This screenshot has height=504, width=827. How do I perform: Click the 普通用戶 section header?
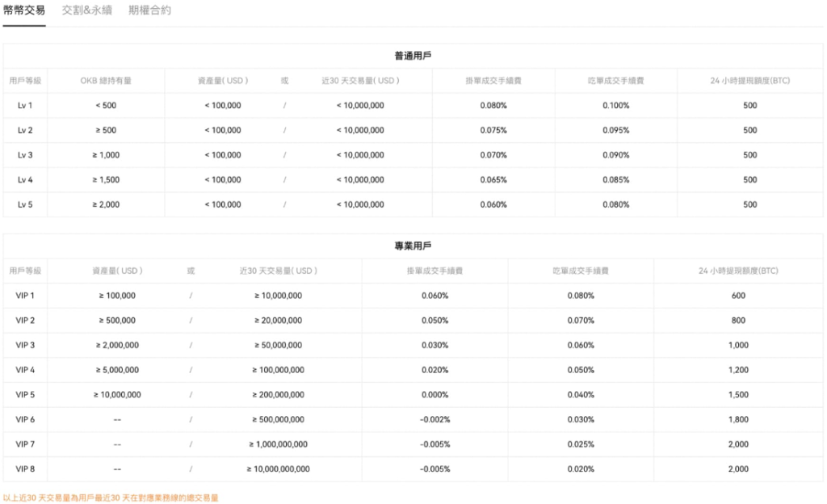tap(413, 55)
